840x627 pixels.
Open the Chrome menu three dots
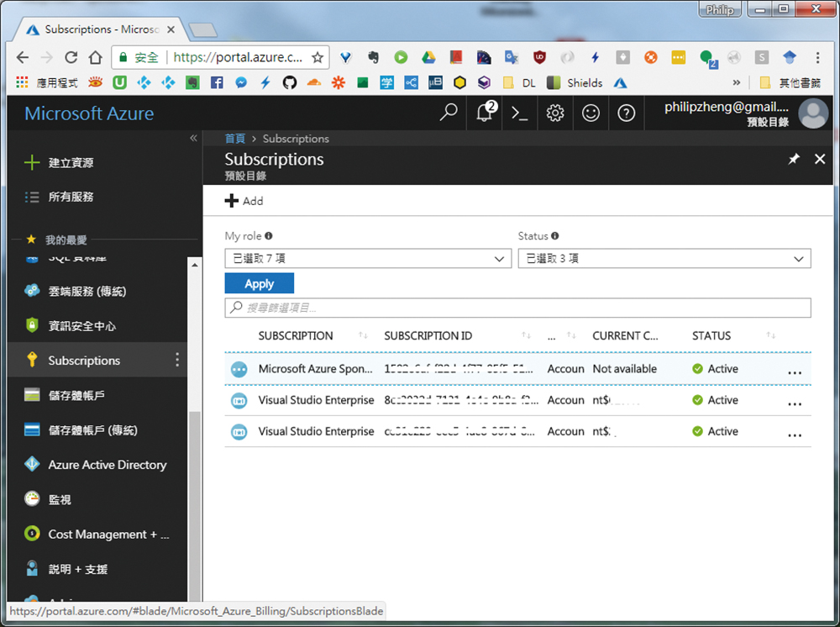pos(817,57)
